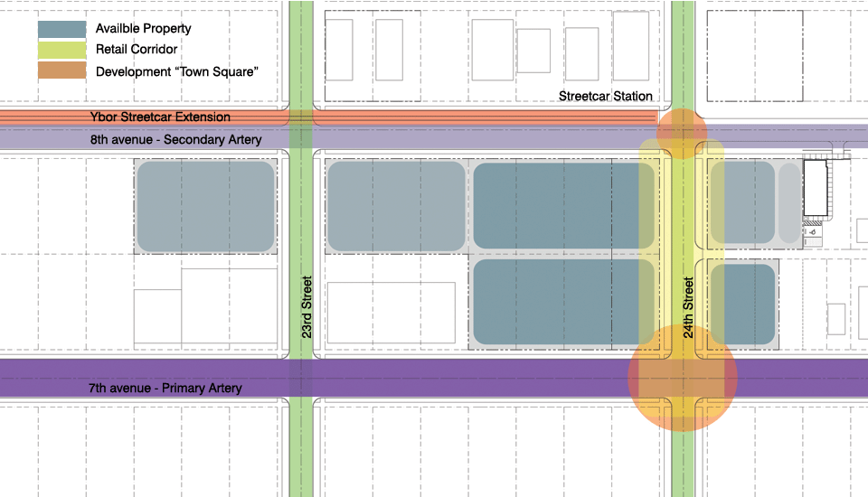Click the vertical '24th Street' label
868x497 pixels.
coord(688,308)
